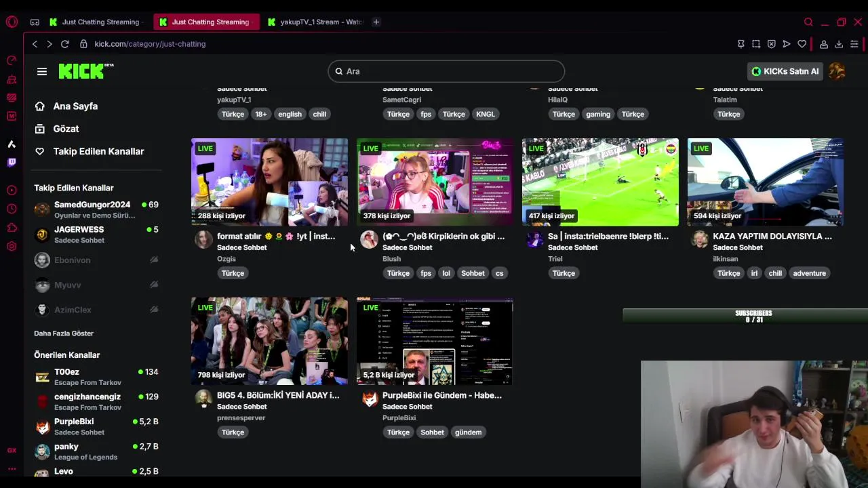Click the pinboard pin icon in the address bar

coord(741,44)
